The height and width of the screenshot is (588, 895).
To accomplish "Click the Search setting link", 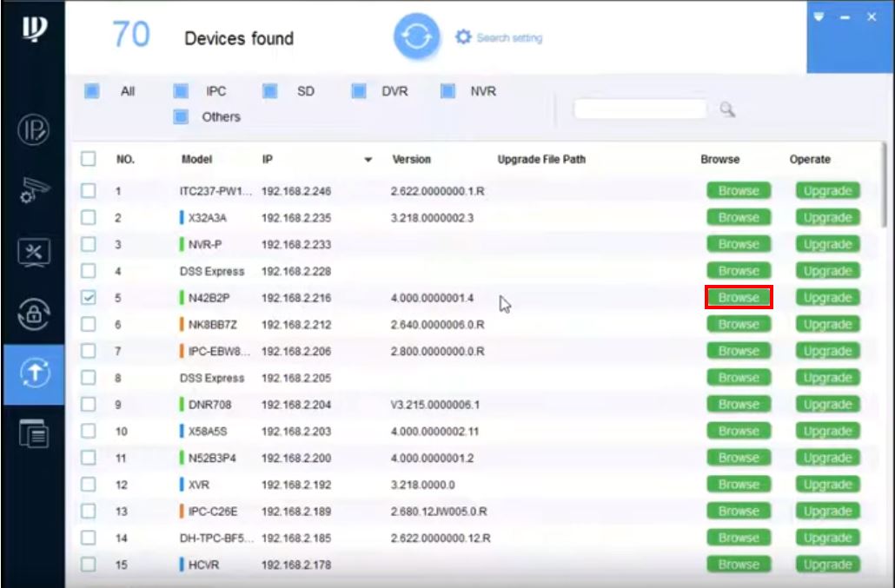I will 509,37.
